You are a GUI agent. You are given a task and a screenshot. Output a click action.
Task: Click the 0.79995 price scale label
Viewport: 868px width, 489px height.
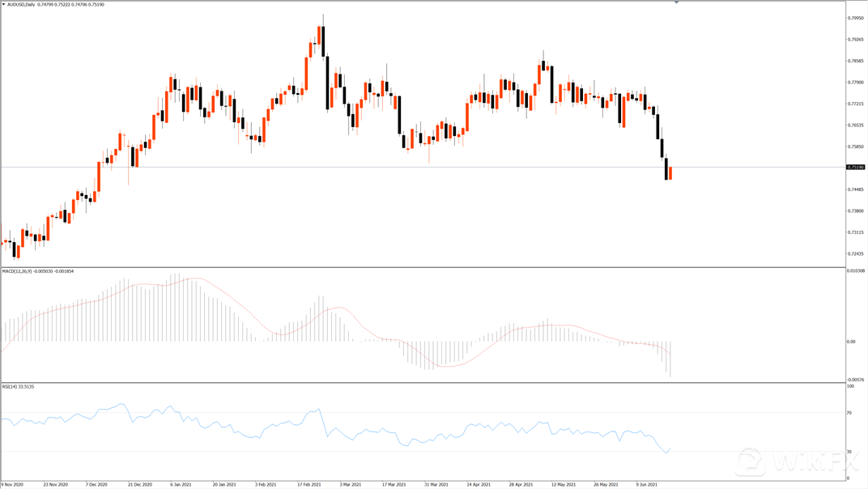[x=854, y=18]
